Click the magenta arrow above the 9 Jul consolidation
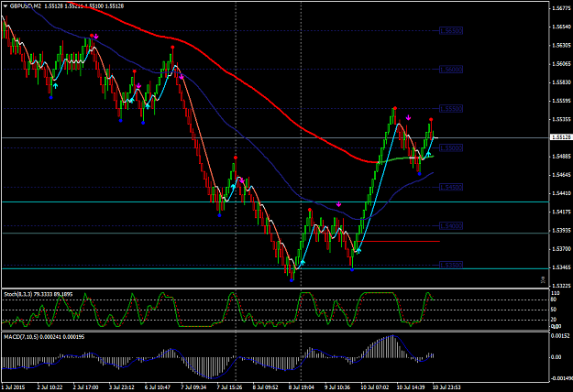 [338, 204]
